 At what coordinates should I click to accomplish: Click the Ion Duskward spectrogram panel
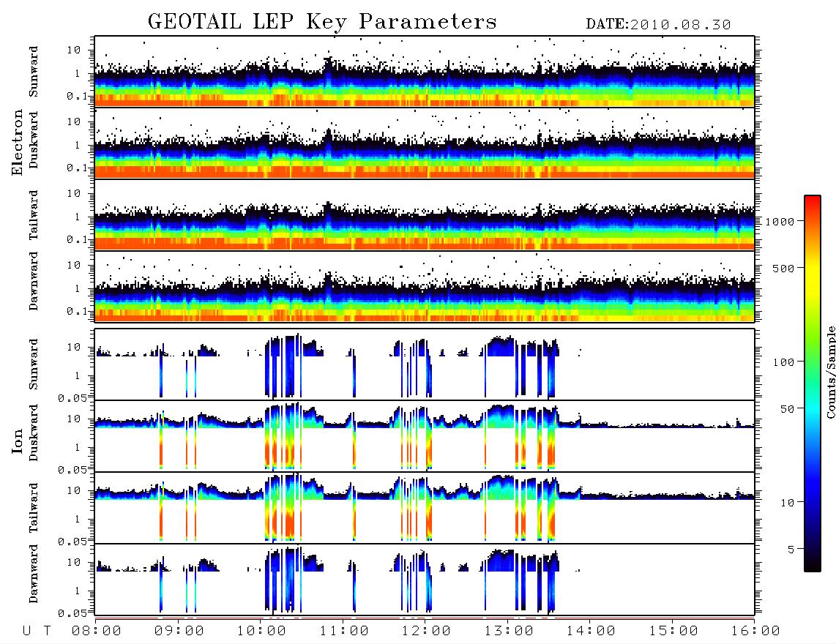(425, 436)
